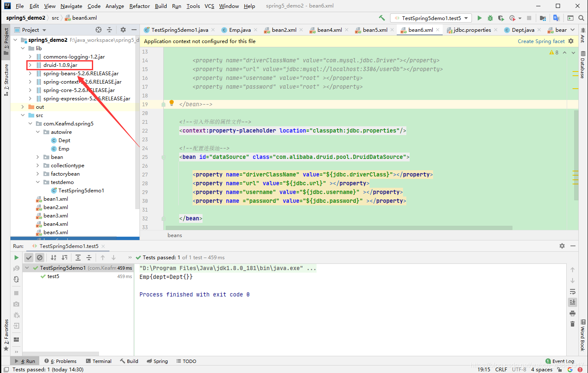Open the Refactor menu
This screenshot has width=588, height=373.
click(x=139, y=6)
